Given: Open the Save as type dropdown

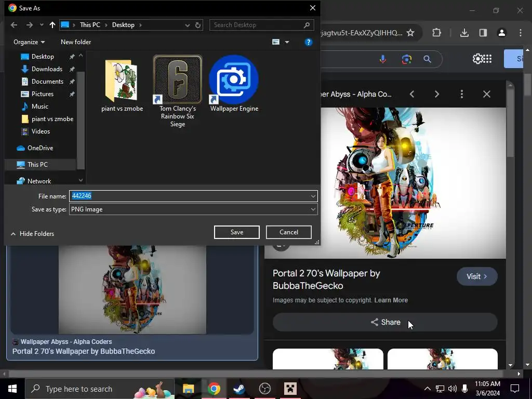Looking at the screenshot, I should (193, 209).
